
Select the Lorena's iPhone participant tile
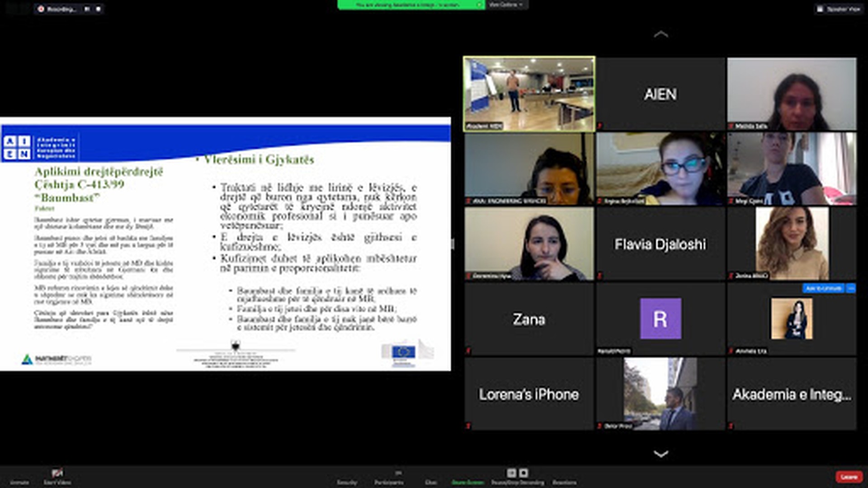tap(529, 394)
